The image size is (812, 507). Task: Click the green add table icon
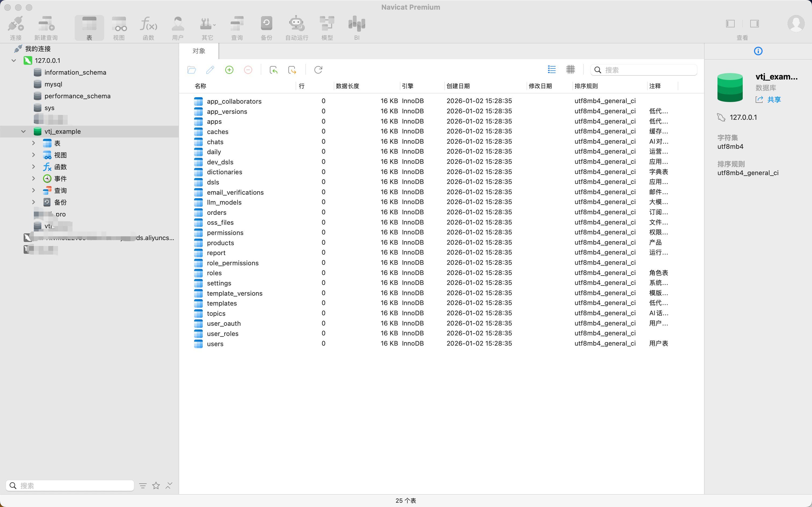(x=229, y=70)
